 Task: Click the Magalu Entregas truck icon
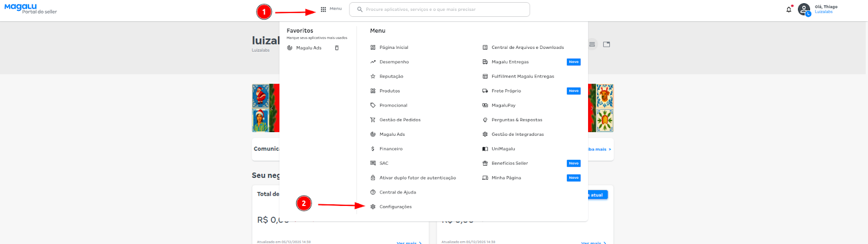[x=485, y=62]
